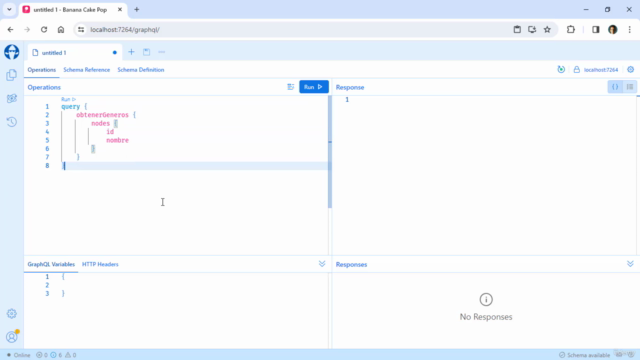The image size is (640, 360).
Task: Click the lock icon by localhost:7264
Action: pyautogui.click(x=577, y=70)
